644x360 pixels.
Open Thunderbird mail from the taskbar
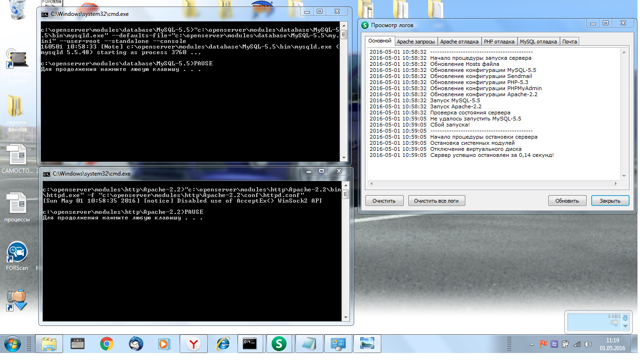136,344
